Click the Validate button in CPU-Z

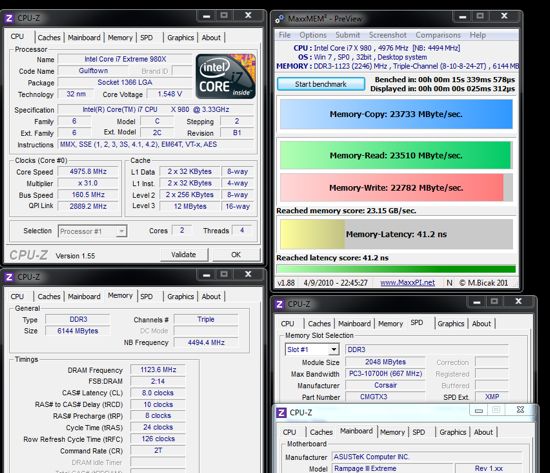pos(184,255)
